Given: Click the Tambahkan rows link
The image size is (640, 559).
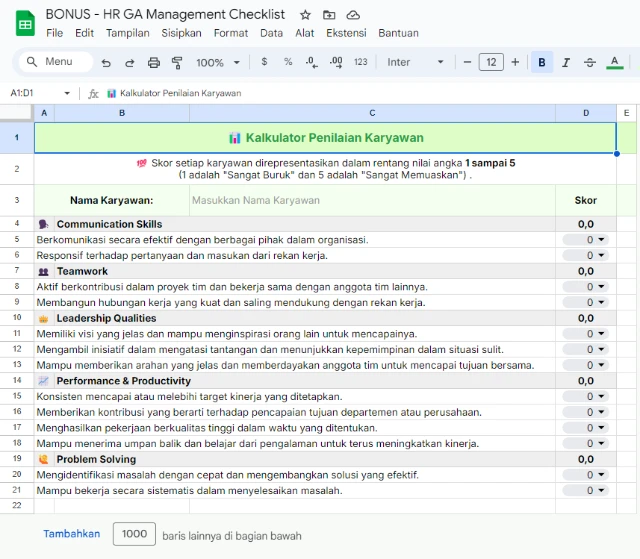Looking at the screenshot, I should click(x=71, y=534).
